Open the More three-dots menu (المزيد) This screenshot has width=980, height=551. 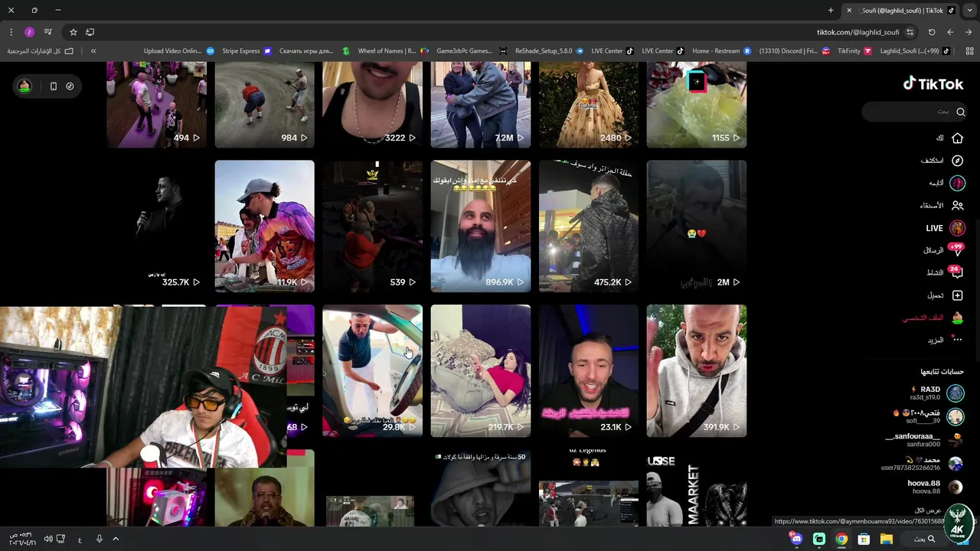[x=957, y=340]
